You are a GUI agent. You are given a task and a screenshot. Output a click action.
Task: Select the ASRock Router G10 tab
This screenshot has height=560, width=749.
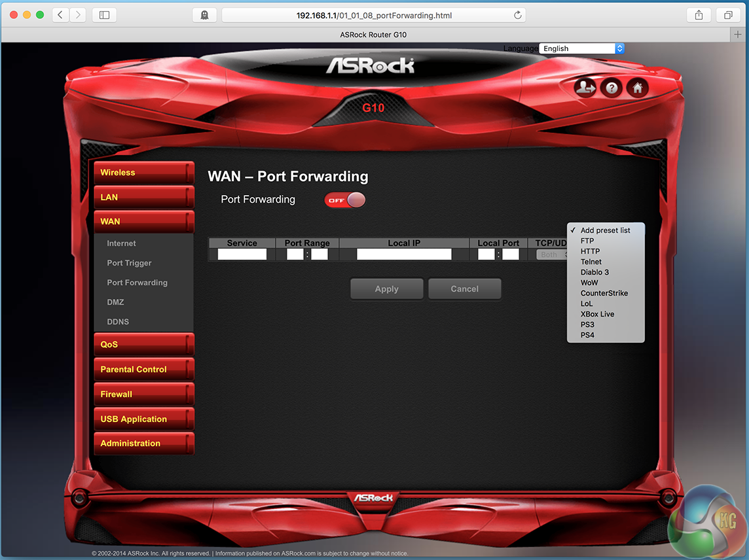[x=373, y=35]
